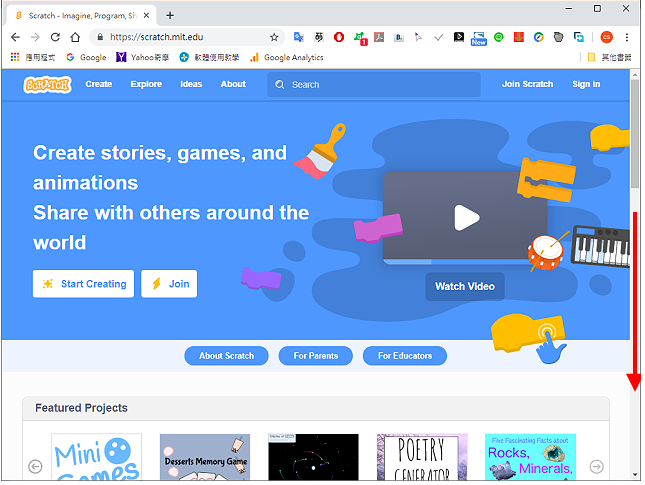This screenshot has height=485, width=645.
Task: Open the Apps bookmark grid icon
Action: 15,57
